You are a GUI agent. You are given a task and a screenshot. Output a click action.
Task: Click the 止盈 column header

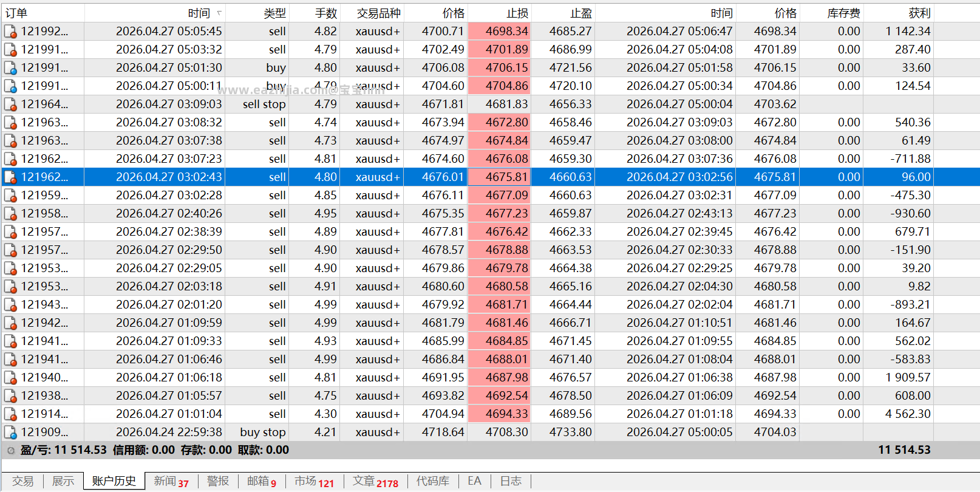(563, 13)
